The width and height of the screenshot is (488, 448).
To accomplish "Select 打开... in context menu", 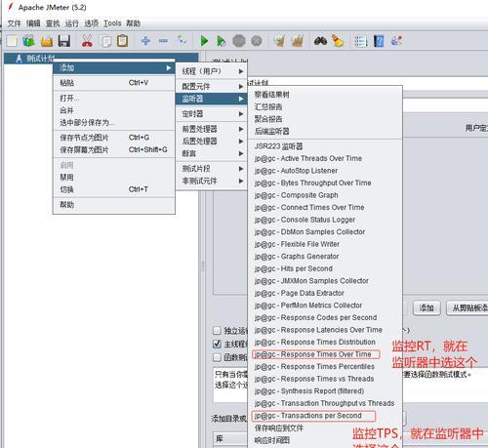I will click(114, 98).
